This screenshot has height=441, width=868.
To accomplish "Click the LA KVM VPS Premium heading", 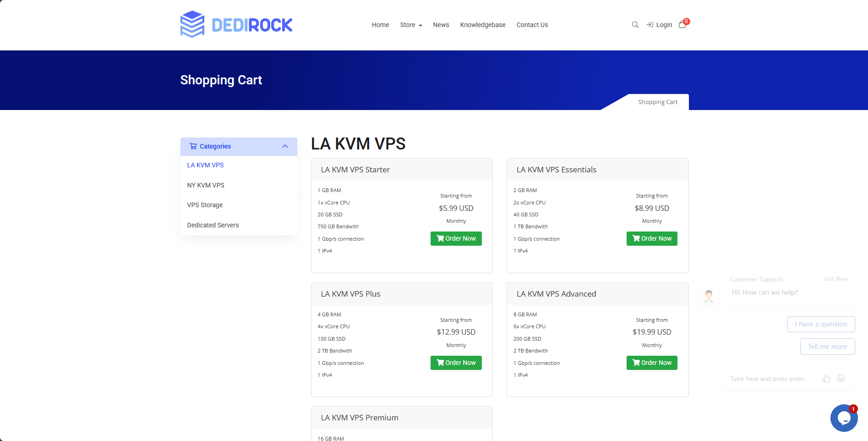I will tap(360, 418).
